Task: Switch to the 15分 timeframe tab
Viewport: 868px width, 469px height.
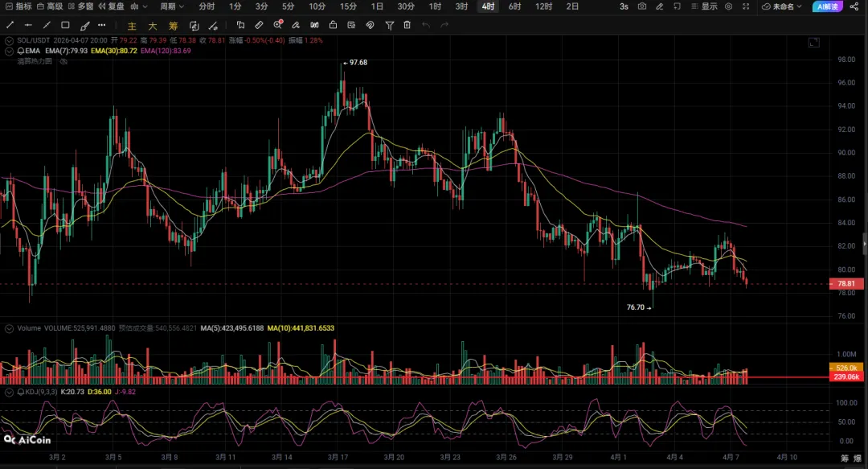Action: [x=348, y=6]
